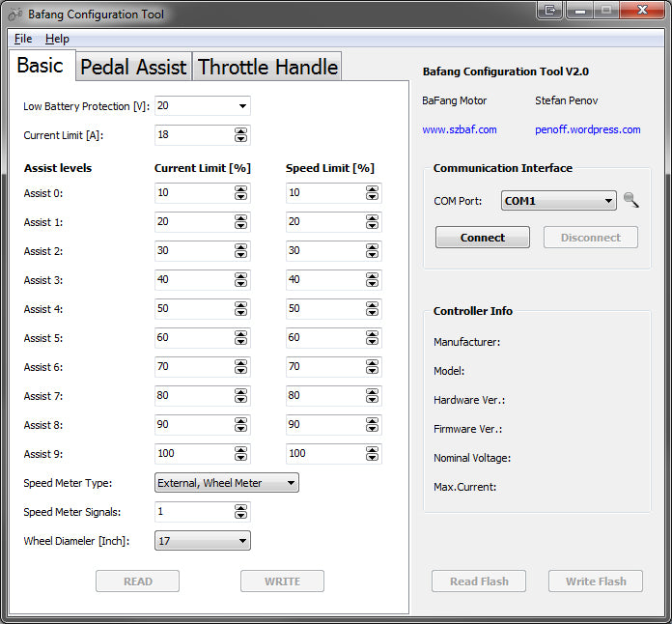This screenshot has height=624, width=672.
Task: Click Assist 0 Current Limit stepper arrows
Action: (240, 193)
